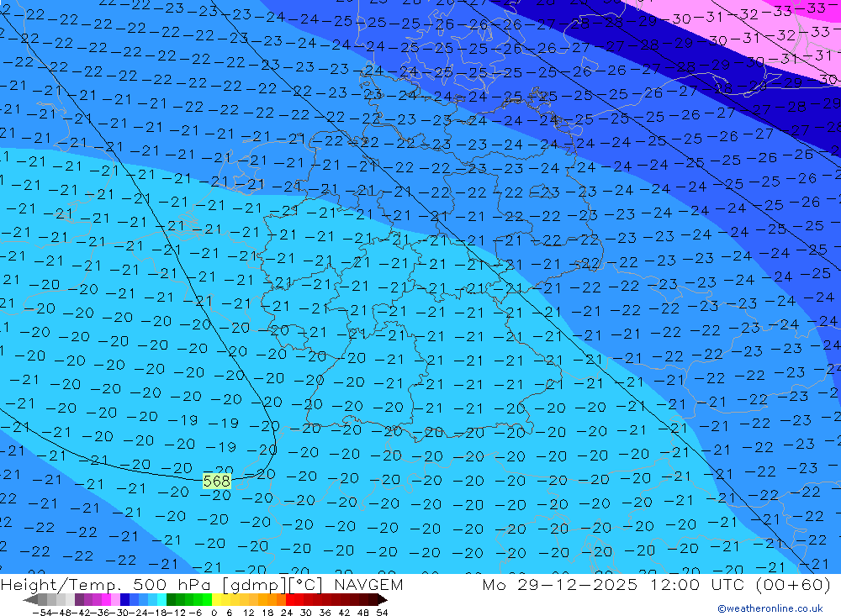Open the weatheronline.co.uk watermark link

click(775, 608)
